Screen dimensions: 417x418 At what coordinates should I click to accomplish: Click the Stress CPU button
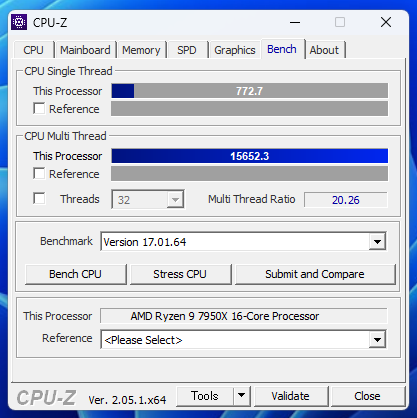coord(180,274)
